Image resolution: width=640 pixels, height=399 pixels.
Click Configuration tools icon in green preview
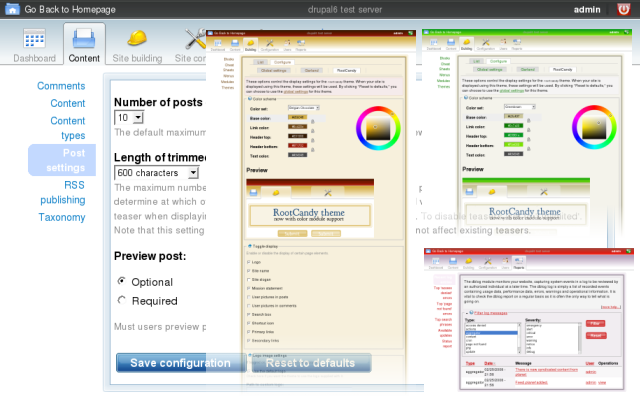[486, 42]
